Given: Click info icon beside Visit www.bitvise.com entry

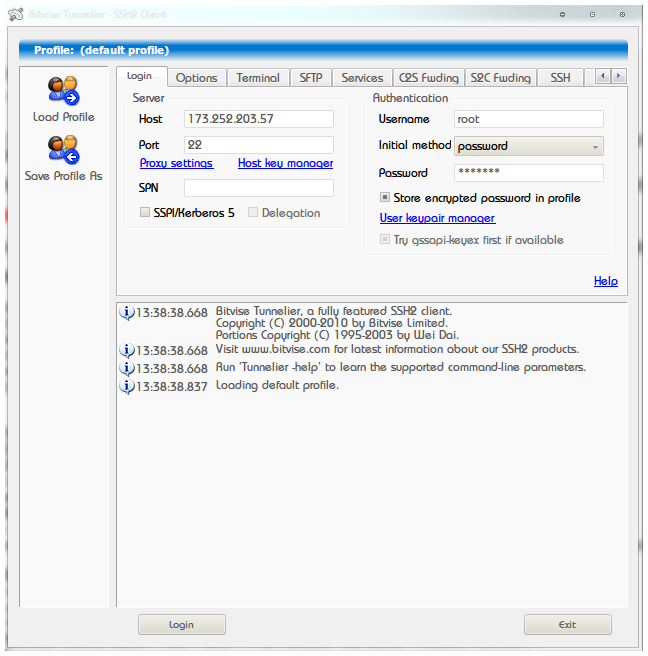Looking at the screenshot, I should pyautogui.click(x=127, y=350).
